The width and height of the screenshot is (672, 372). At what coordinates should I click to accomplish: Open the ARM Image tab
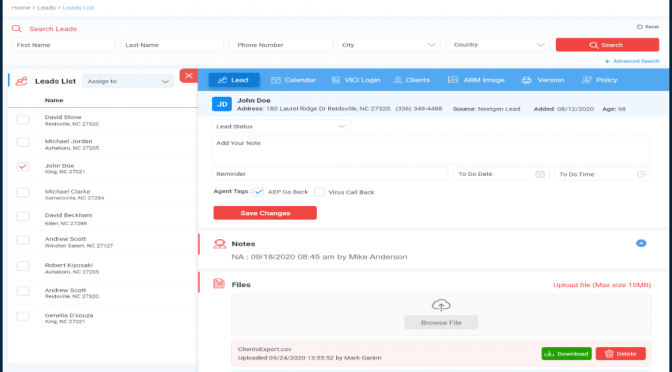(x=476, y=80)
